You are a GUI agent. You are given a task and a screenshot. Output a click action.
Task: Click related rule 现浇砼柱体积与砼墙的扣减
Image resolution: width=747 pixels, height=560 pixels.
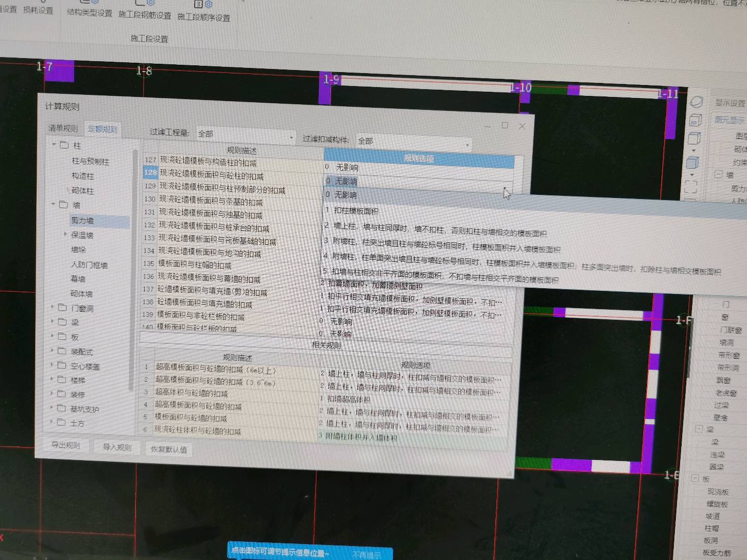coord(228,430)
